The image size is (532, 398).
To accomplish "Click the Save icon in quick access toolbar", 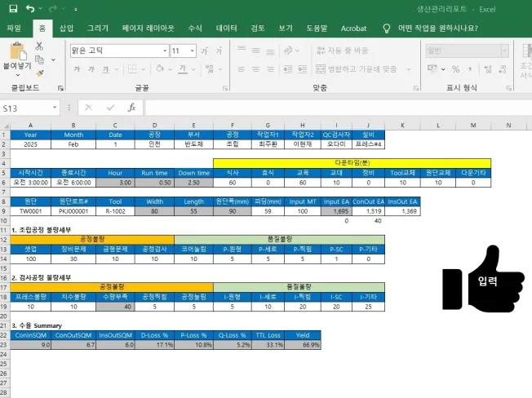I will [12, 8].
